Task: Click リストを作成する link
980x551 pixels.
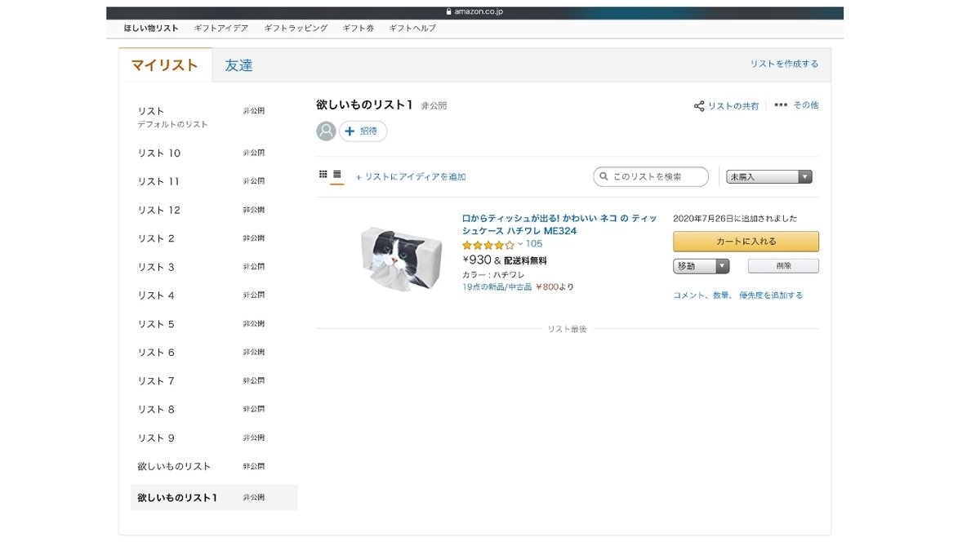Action: point(784,64)
